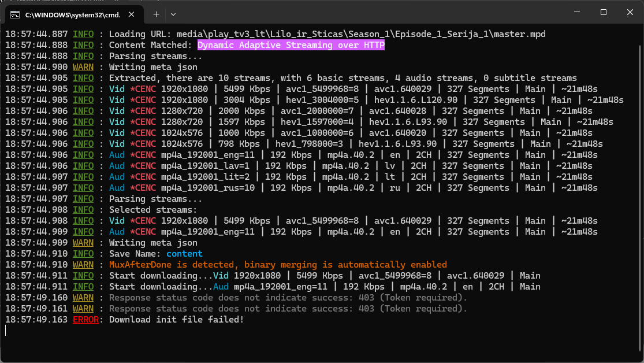
Task: Open a new terminal tab
Action: coord(156,14)
